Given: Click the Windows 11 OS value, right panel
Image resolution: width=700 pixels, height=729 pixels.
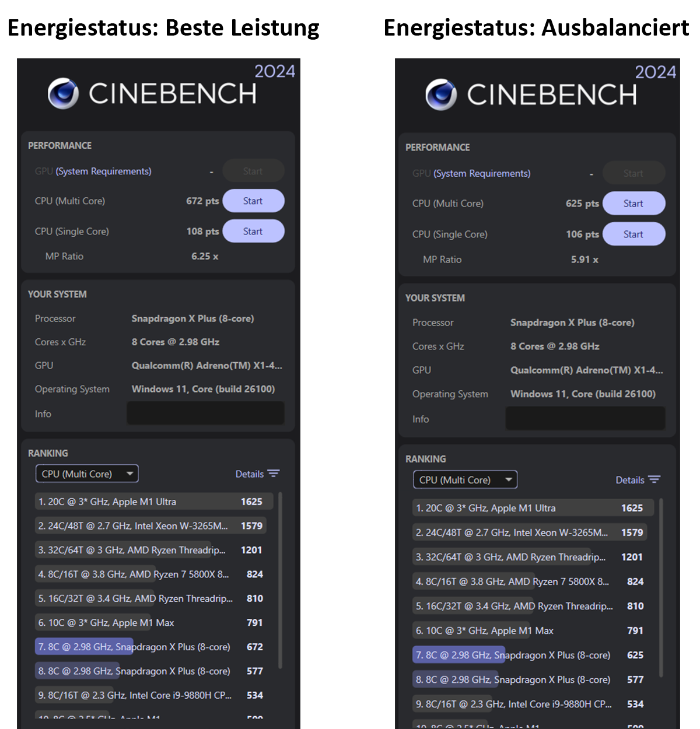Looking at the screenshot, I should pyautogui.click(x=583, y=394).
